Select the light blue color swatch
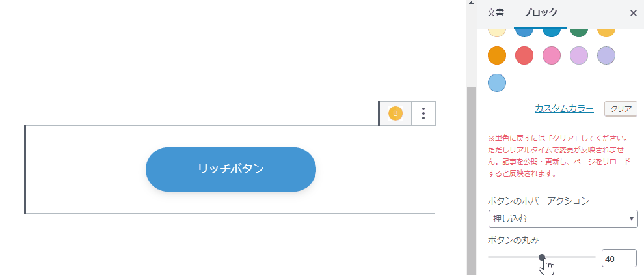This screenshot has height=275, width=644. pyautogui.click(x=497, y=83)
